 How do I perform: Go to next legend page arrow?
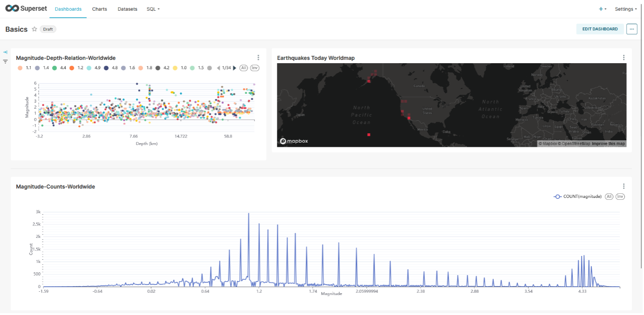tap(235, 68)
